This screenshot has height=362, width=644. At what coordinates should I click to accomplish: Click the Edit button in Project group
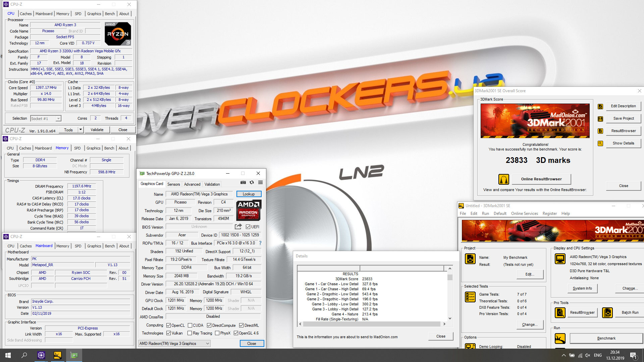[x=530, y=275]
